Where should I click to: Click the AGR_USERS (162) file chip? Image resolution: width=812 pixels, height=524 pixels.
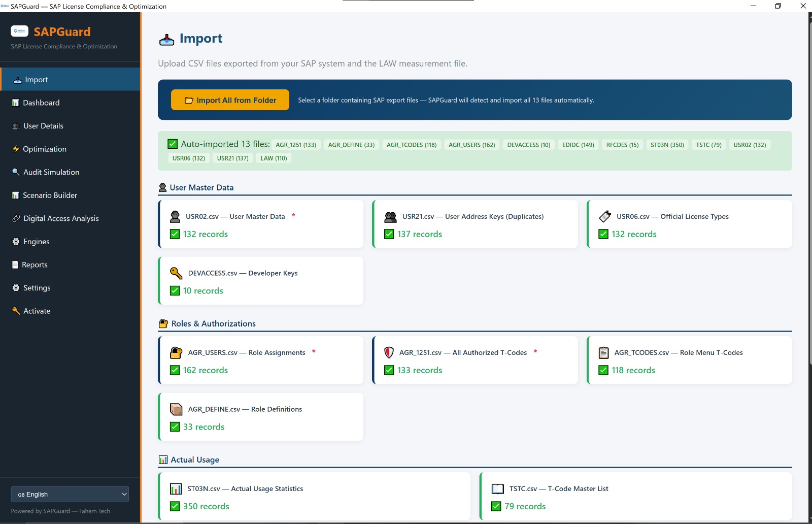[x=472, y=145]
